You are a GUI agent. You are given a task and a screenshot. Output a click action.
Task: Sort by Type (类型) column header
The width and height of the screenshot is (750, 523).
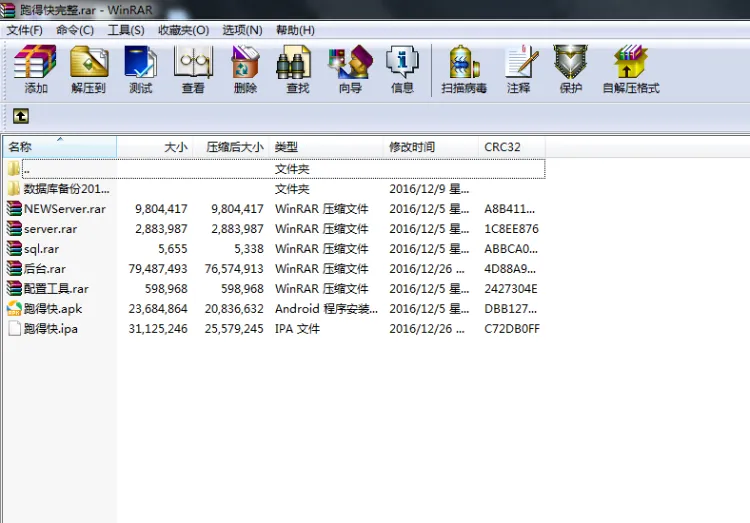pos(326,147)
